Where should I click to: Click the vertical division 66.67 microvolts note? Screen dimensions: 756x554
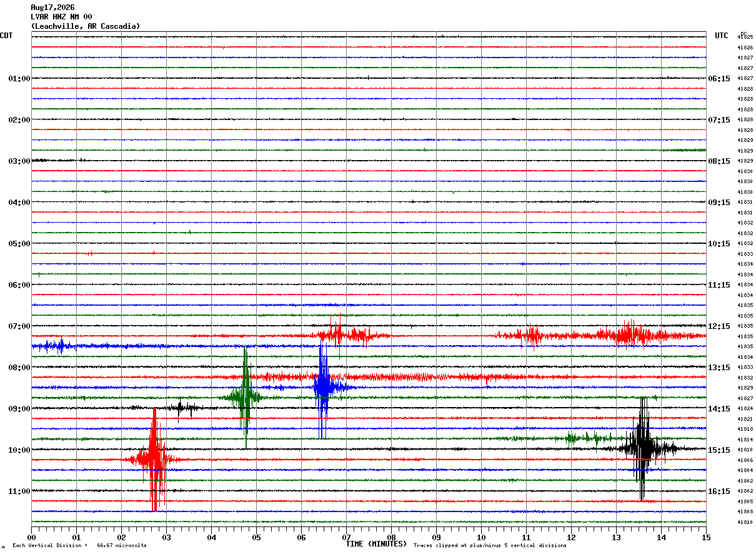click(79, 546)
